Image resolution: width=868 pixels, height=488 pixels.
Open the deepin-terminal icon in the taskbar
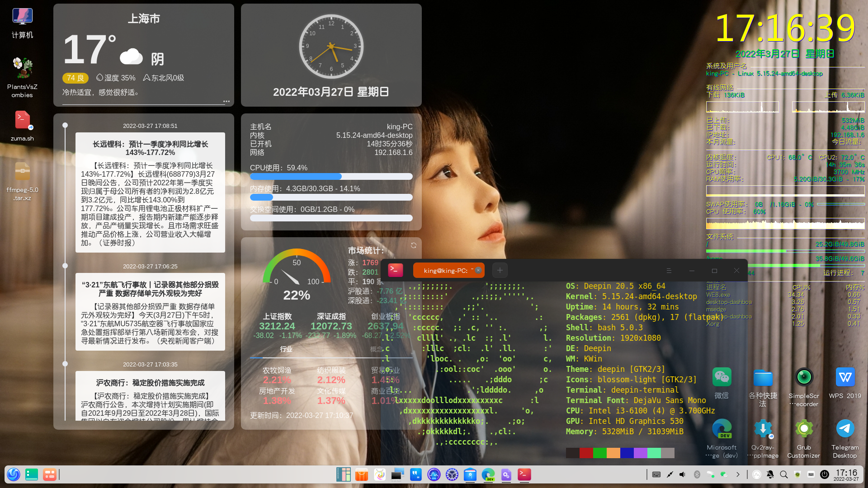524,475
